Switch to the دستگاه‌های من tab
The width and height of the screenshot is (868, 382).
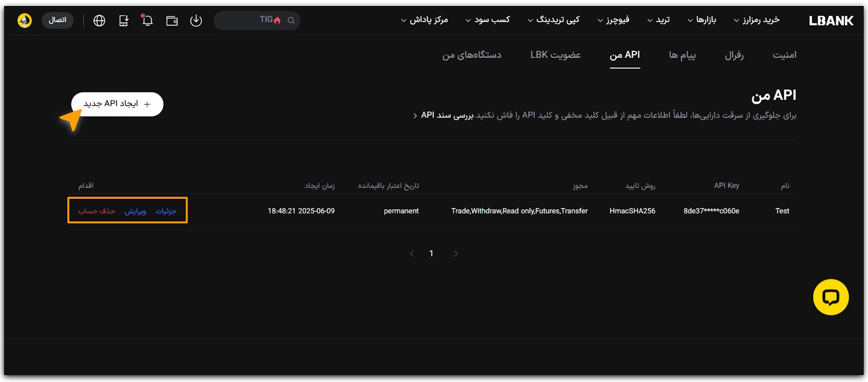[471, 55]
